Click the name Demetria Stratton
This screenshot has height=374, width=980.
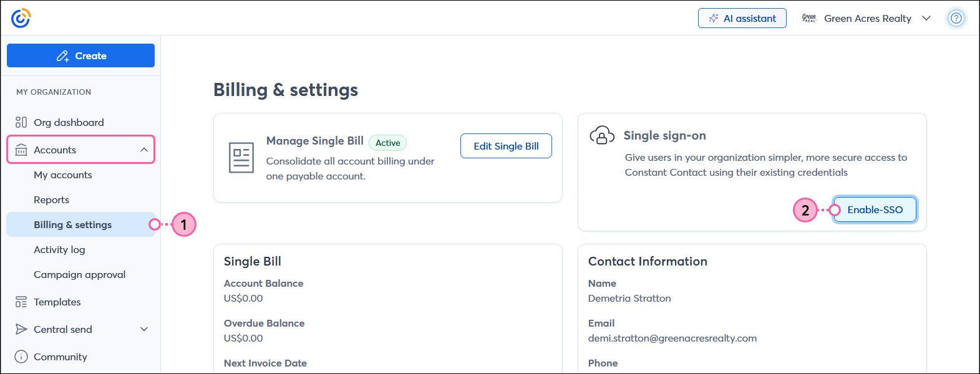629,298
